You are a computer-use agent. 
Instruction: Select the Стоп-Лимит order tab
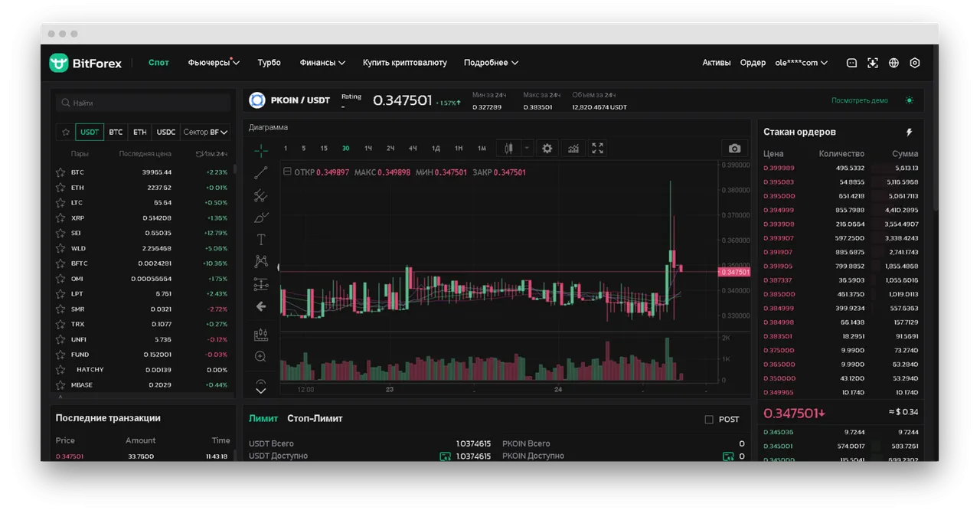point(315,419)
